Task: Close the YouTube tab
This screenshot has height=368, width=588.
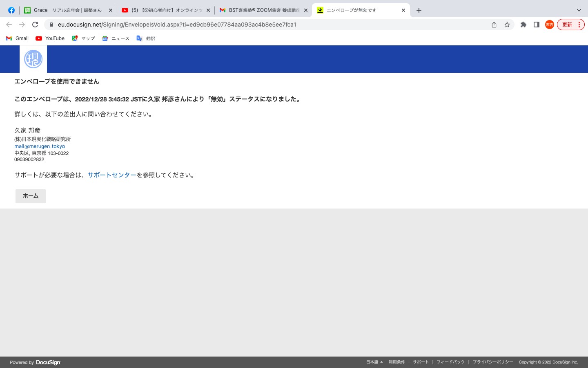Action: pos(208,10)
